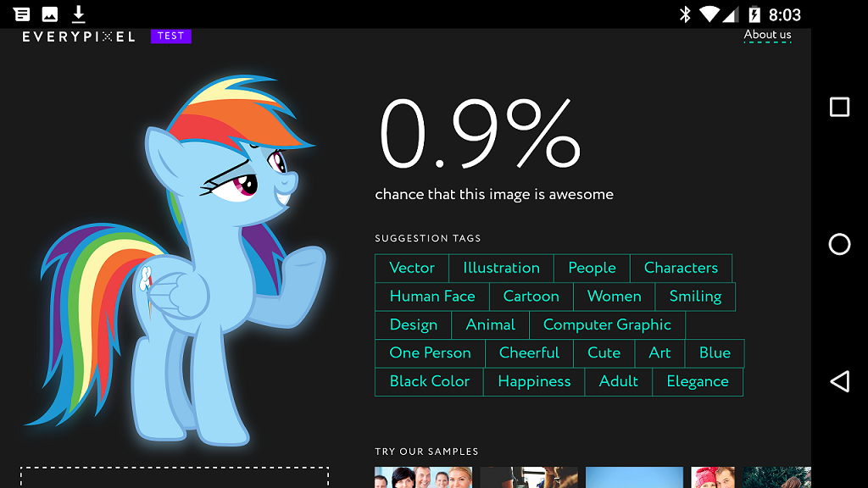Open the About us link
The width and height of the screenshot is (868, 488).
(767, 34)
